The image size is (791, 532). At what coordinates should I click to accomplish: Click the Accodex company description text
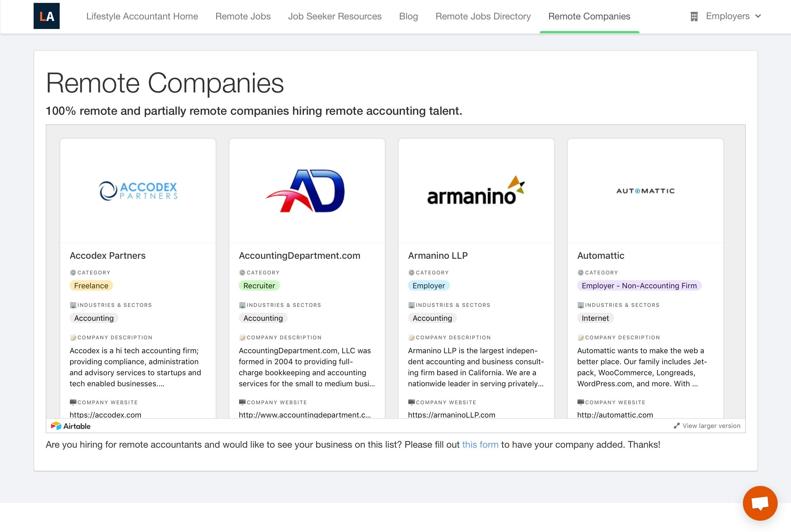coord(135,367)
